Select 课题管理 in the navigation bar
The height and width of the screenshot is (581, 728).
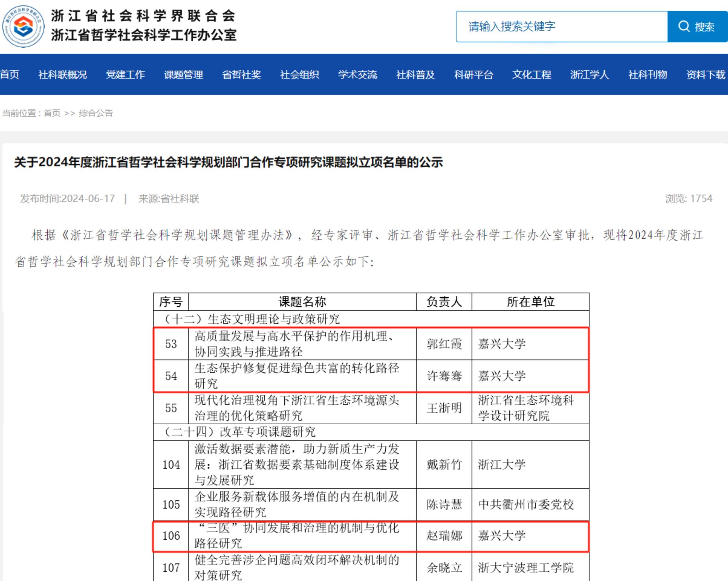coord(183,75)
